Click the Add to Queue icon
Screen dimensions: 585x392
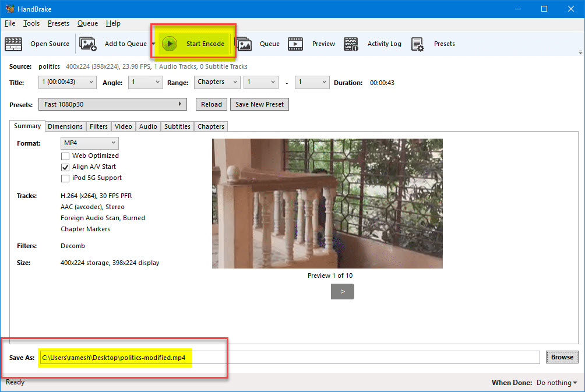point(87,44)
